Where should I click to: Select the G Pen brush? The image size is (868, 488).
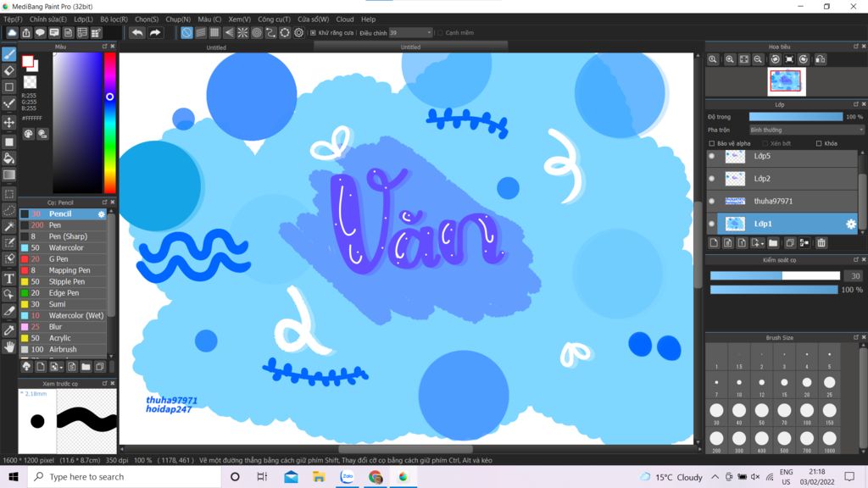pos(63,259)
